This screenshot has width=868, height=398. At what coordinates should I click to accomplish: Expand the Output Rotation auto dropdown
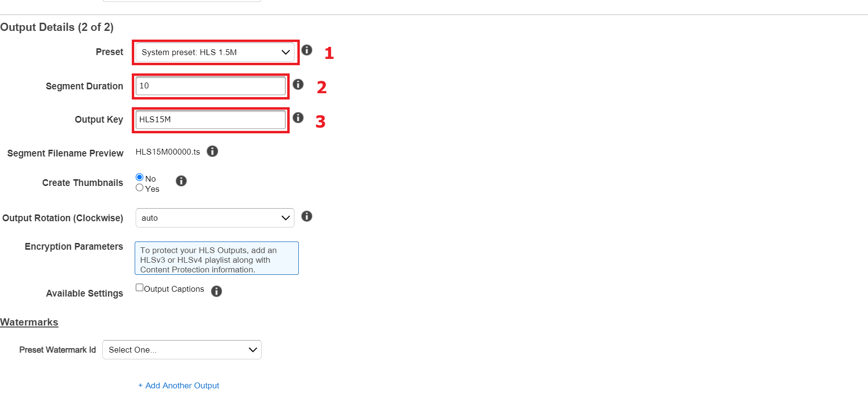point(215,218)
